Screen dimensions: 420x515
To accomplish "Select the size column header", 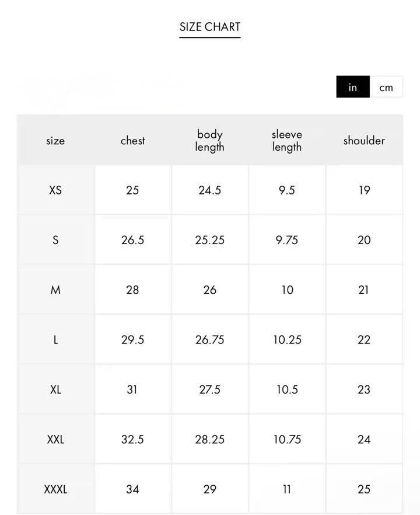I will click(x=55, y=141).
